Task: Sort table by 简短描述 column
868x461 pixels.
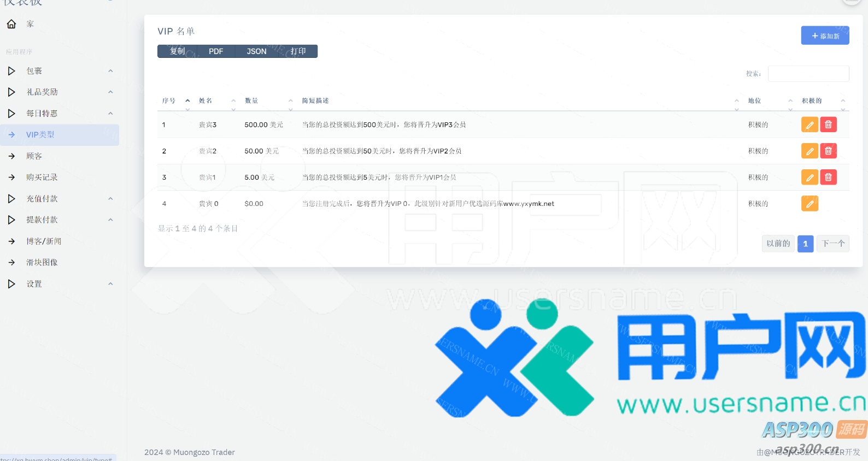Action: 520,101
